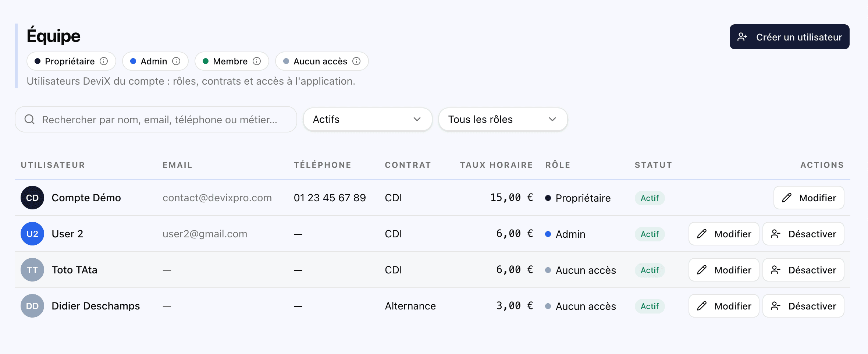Click the info icon beside Admin legend
Viewport: 868px width, 354px height.
pos(176,61)
